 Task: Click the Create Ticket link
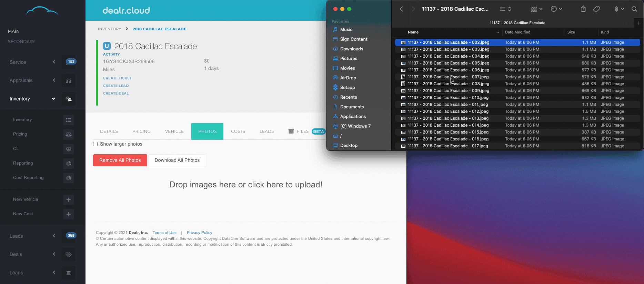117,78
